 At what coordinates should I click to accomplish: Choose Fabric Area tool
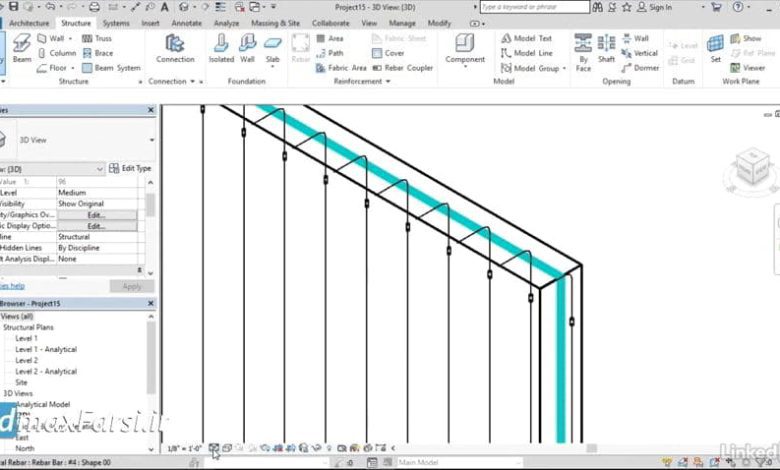341,68
